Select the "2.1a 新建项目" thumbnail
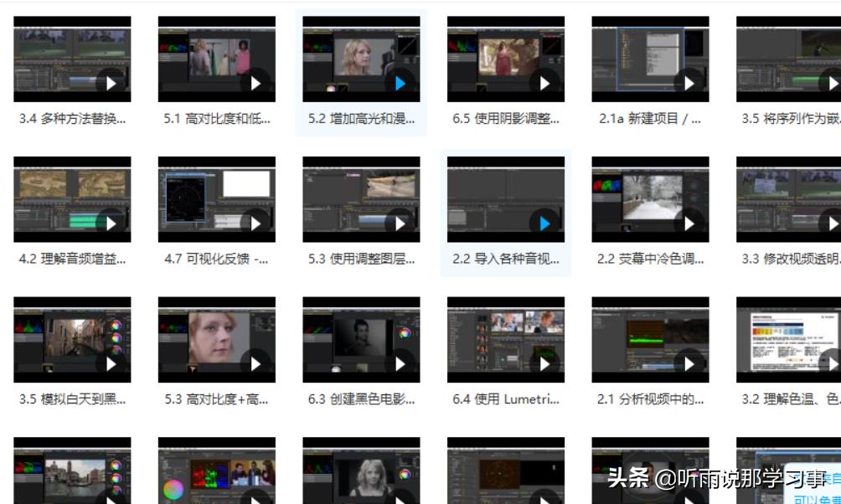This screenshot has height=504, width=841. click(651, 59)
